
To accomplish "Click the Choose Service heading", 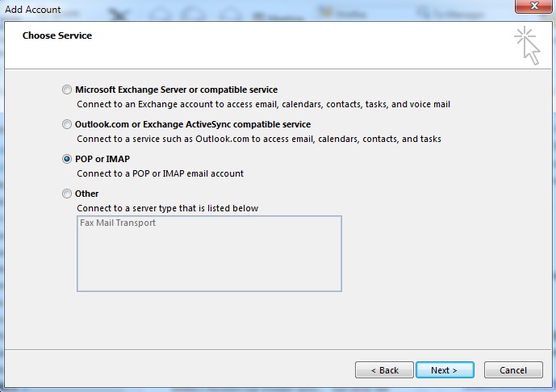I will pos(57,35).
